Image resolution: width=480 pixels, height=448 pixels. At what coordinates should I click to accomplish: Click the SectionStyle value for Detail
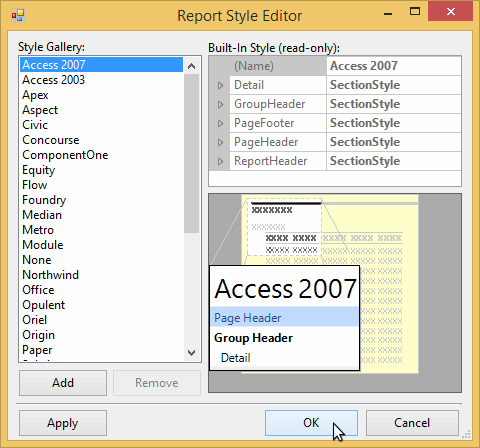click(x=394, y=85)
